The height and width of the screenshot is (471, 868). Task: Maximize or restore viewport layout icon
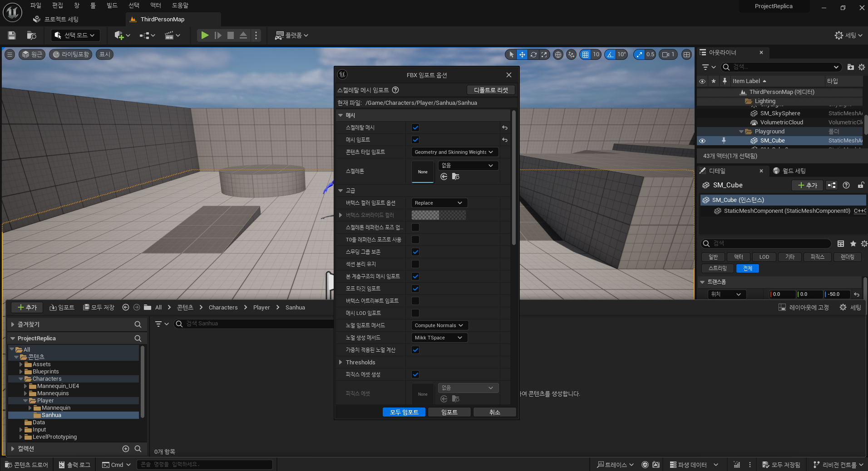point(687,54)
